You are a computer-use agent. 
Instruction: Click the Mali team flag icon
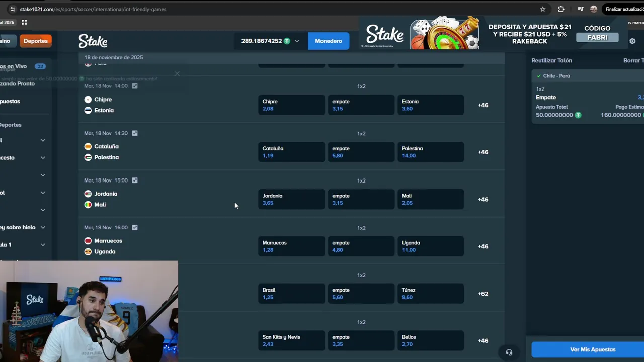coord(88,205)
